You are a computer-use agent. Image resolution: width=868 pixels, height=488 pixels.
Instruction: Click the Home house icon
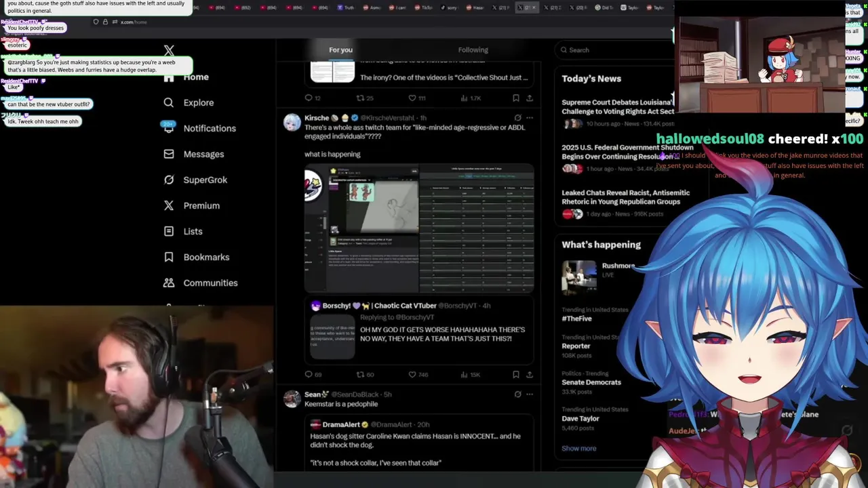point(169,77)
